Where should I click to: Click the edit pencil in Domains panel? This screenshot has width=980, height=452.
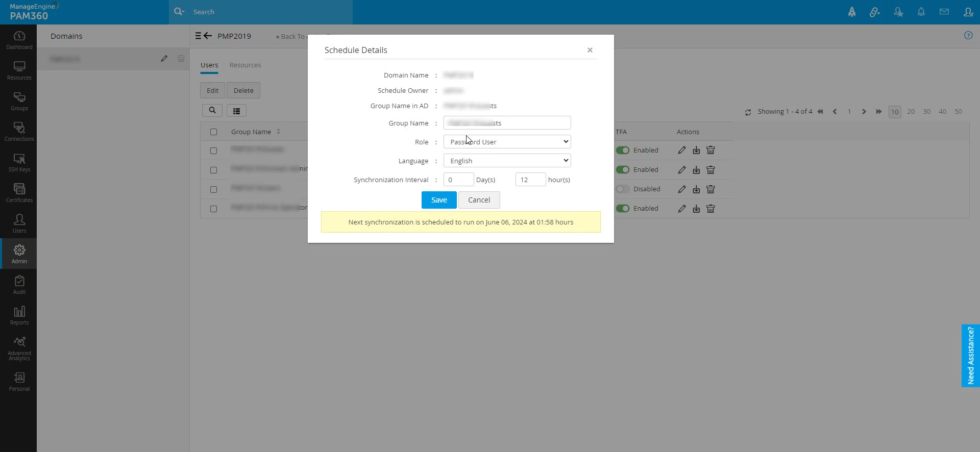[x=164, y=59]
